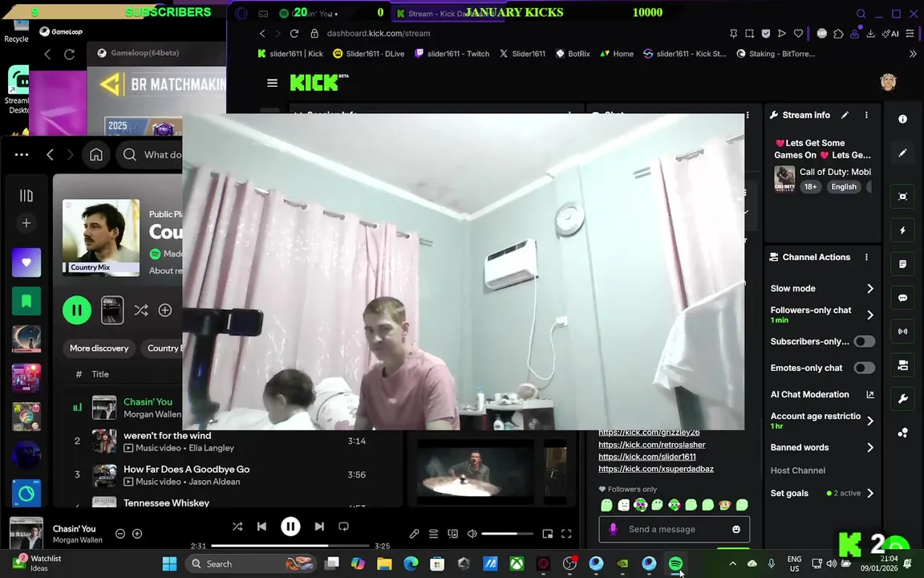Open slider1611 - Twitch bookmark
The width and height of the screenshot is (924, 578).
pos(452,54)
